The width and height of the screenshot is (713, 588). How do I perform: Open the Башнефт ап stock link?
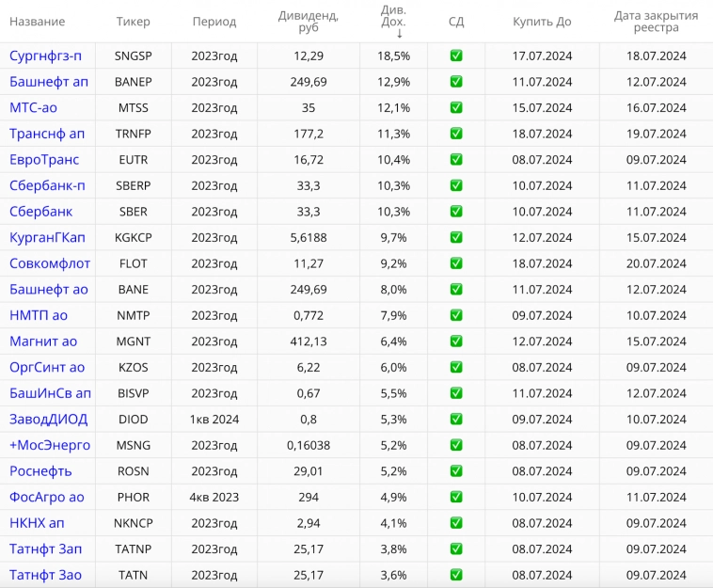click(50, 82)
